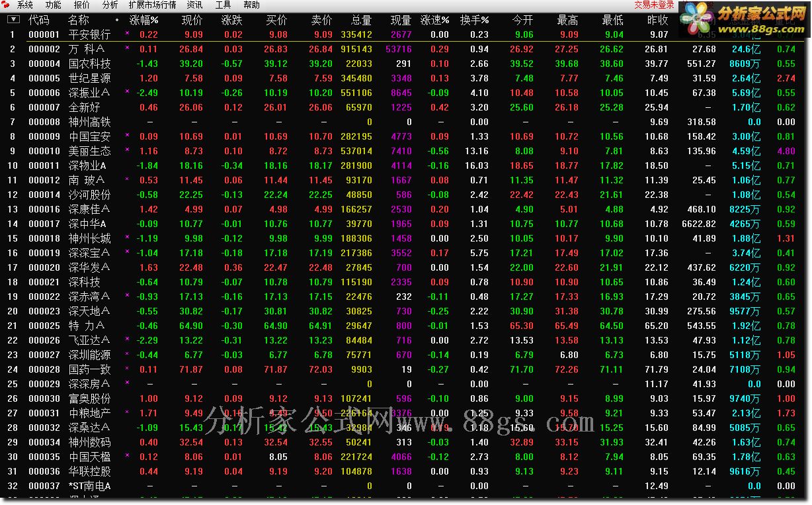Open the 功能 menu

54,5
